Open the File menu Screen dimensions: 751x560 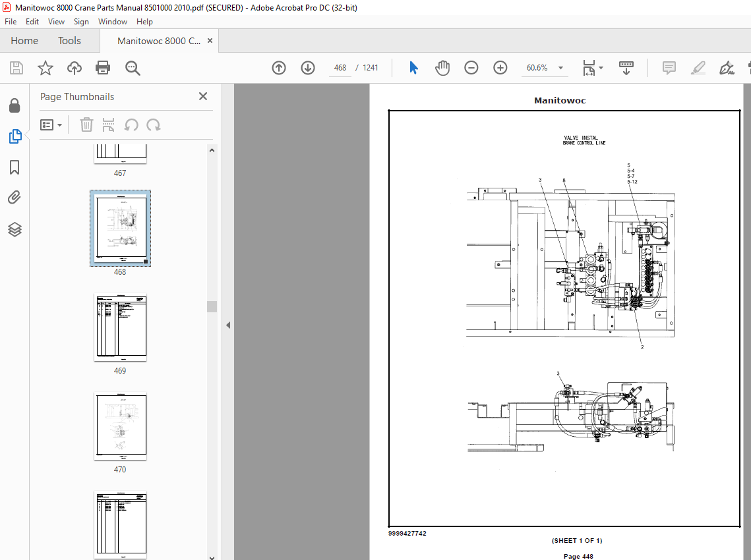pos(11,22)
